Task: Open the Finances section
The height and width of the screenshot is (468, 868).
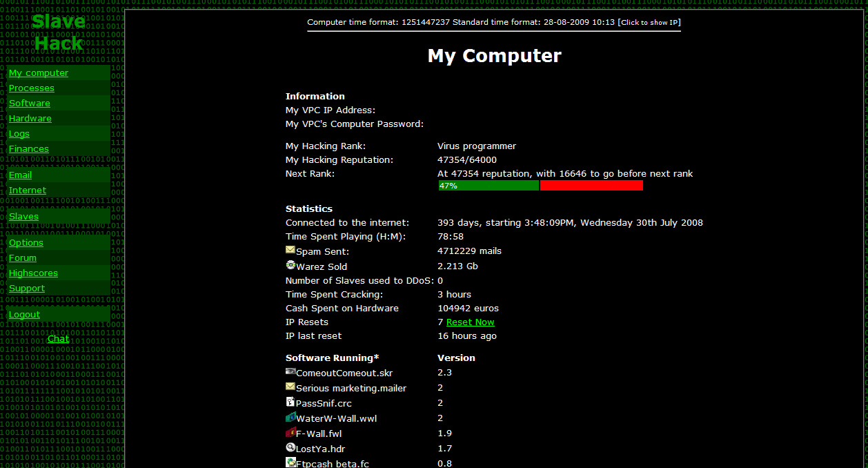Action: [28, 148]
